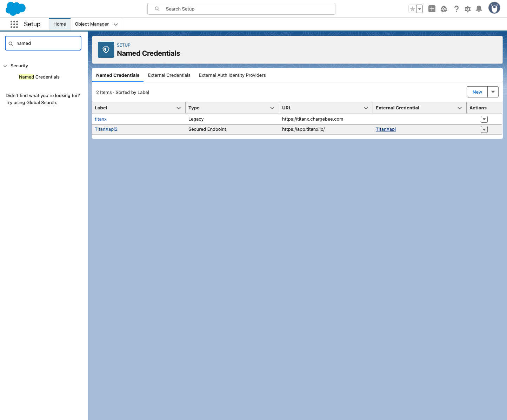Open the Help question mark icon
Image resolution: width=507 pixels, height=420 pixels.
[456, 9]
